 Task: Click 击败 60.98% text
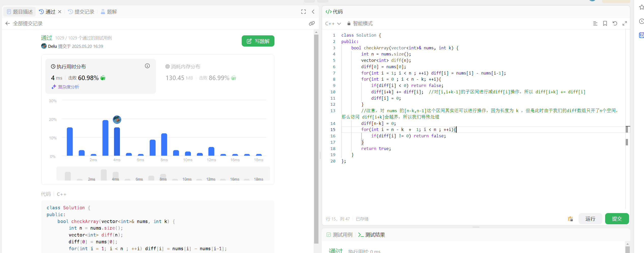pos(83,78)
